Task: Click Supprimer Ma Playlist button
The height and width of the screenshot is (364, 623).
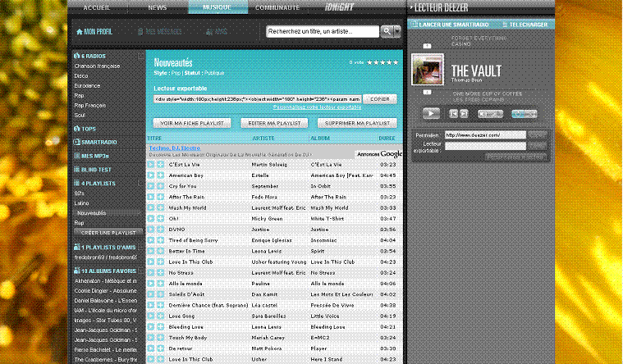Action: click(357, 123)
